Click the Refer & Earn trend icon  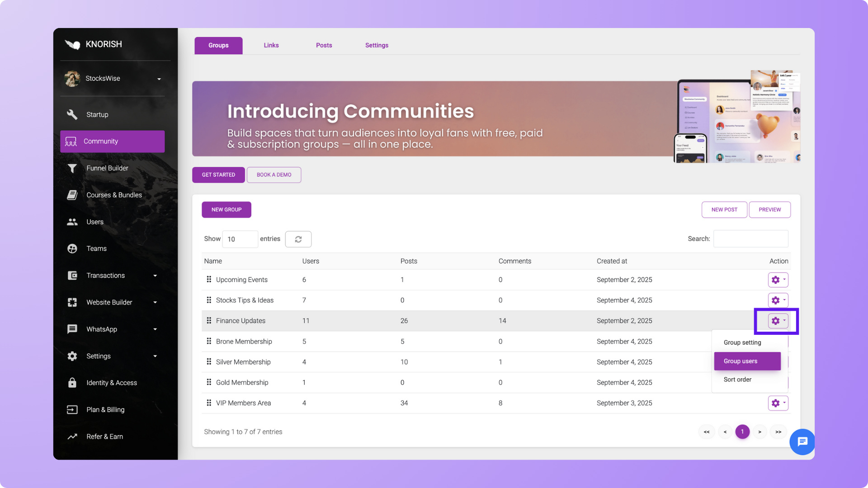[x=72, y=436]
